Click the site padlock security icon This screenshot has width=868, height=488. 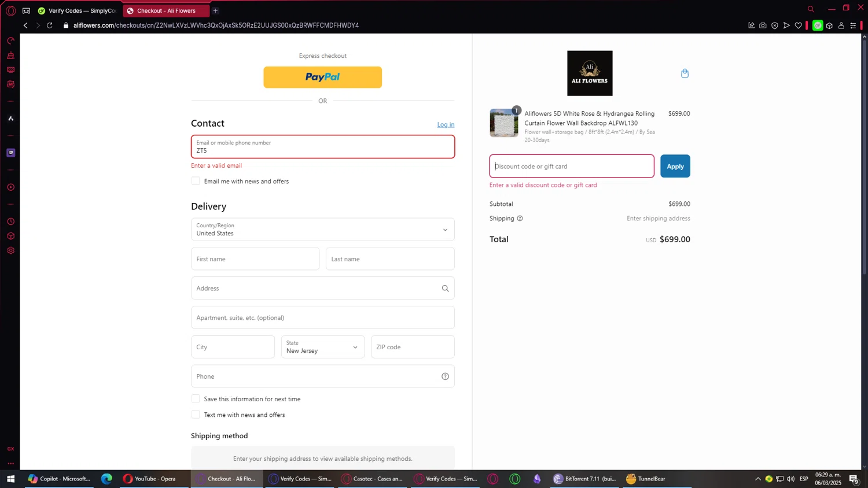(66, 25)
